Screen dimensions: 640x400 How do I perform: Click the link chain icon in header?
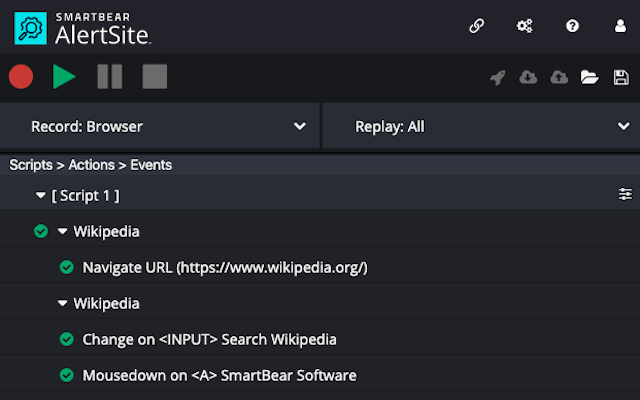click(x=476, y=26)
